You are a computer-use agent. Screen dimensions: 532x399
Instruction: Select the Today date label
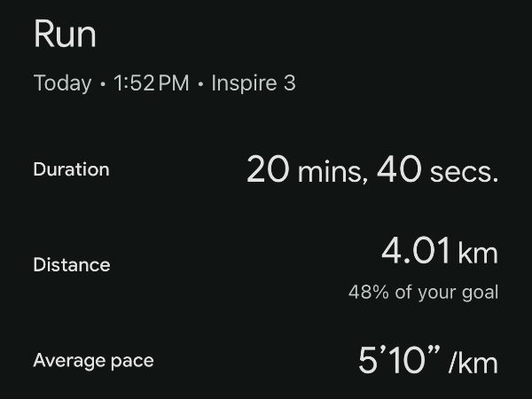tap(62, 83)
